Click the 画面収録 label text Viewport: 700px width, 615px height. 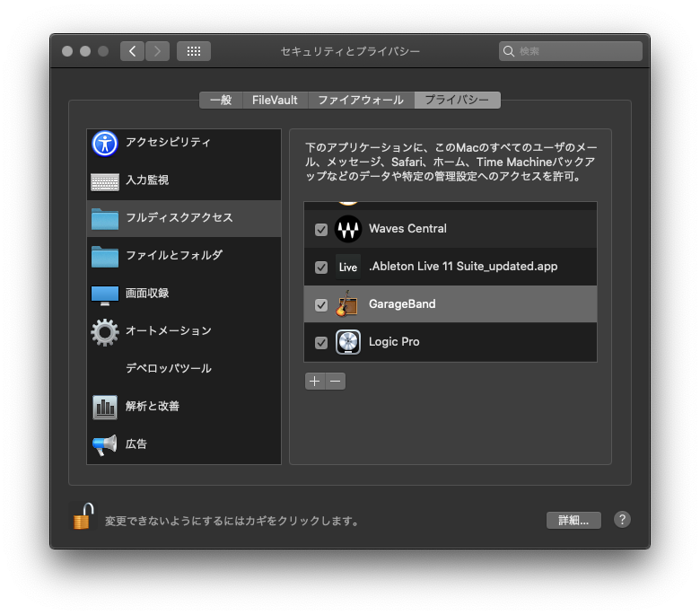pyautogui.click(x=147, y=293)
